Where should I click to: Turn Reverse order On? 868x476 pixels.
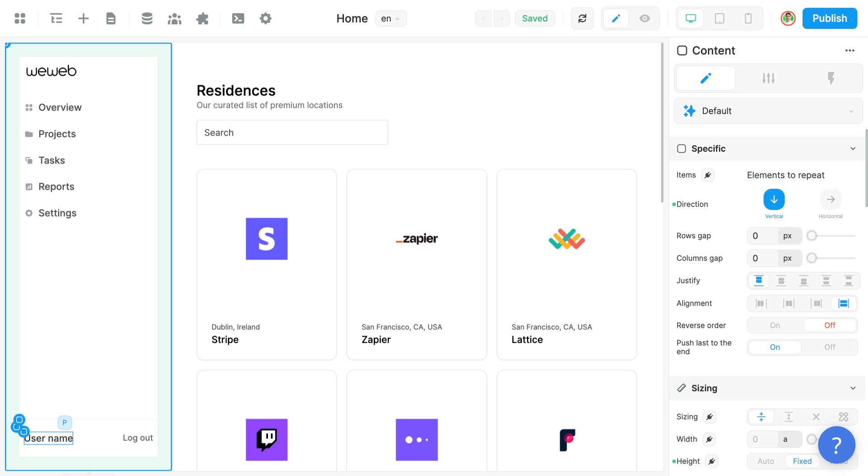[x=775, y=325]
